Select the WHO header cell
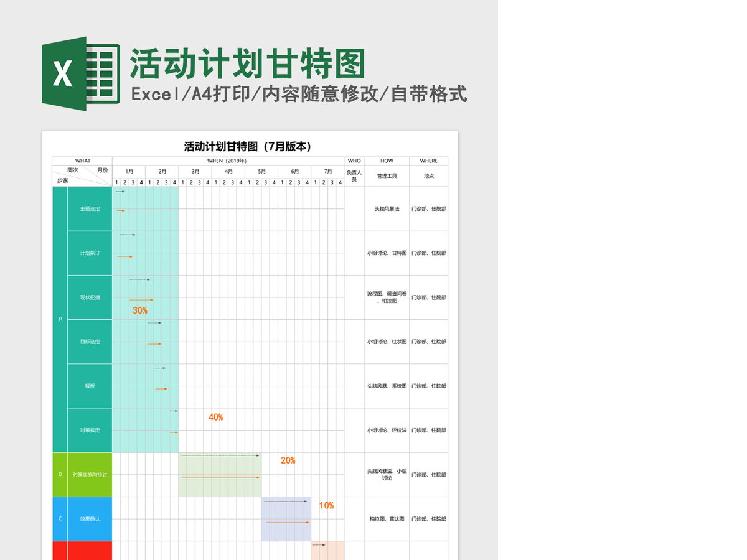Image resolution: width=747 pixels, height=560 pixels. click(354, 161)
